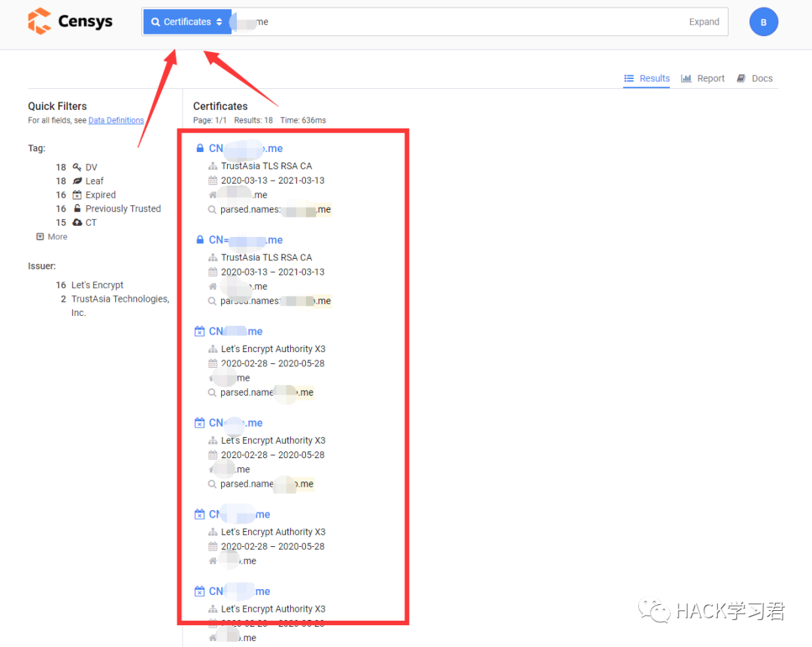Click the Leaf tag leaf icon

[x=77, y=181]
